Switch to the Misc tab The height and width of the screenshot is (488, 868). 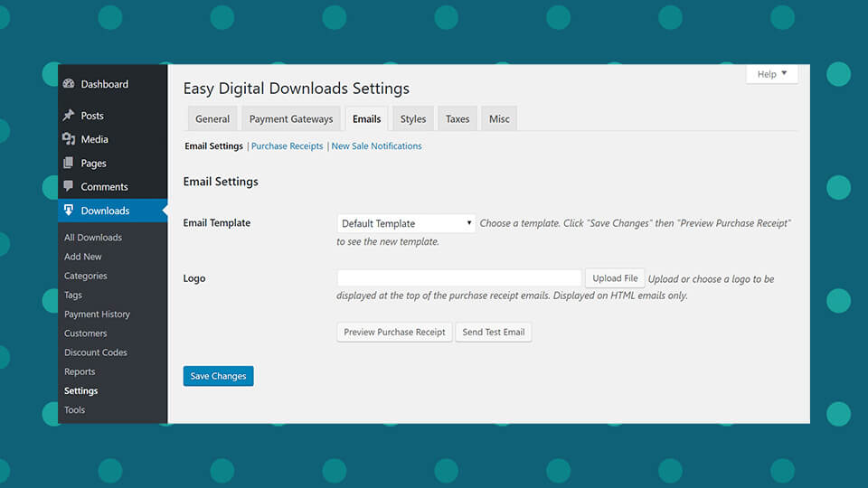click(499, 119)
